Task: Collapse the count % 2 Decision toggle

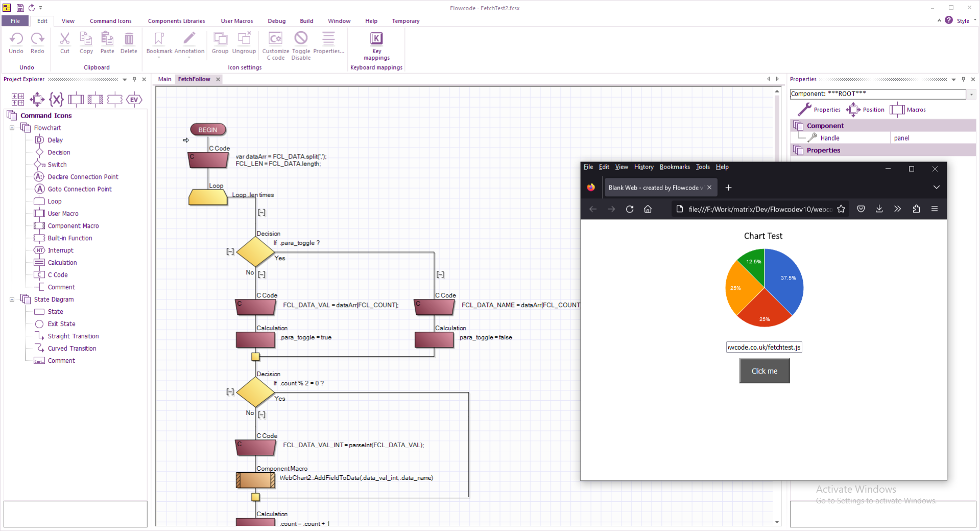Action: [x=230, y=392]
